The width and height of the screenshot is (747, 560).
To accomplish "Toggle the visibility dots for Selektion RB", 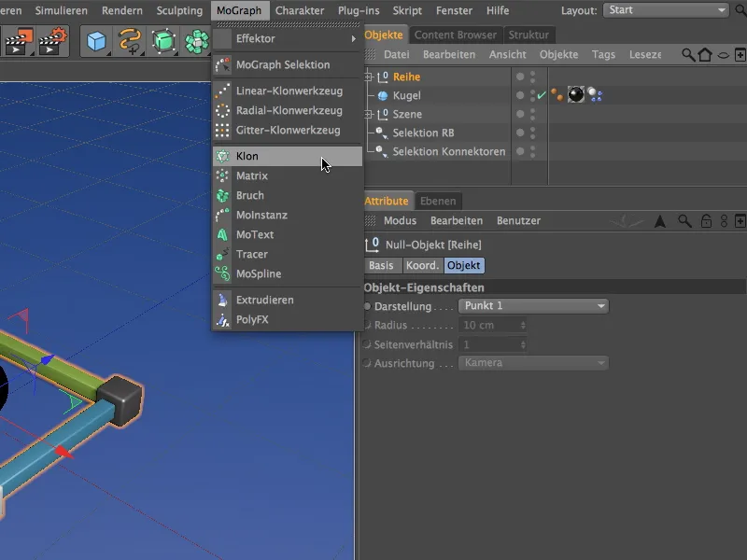I will point(532,133).
